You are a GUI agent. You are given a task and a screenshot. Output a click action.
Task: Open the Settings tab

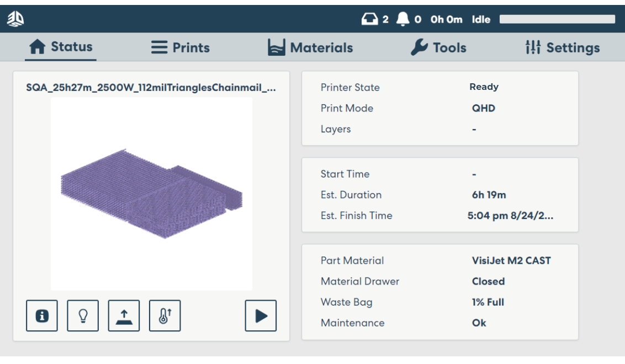tap(563, 47)
